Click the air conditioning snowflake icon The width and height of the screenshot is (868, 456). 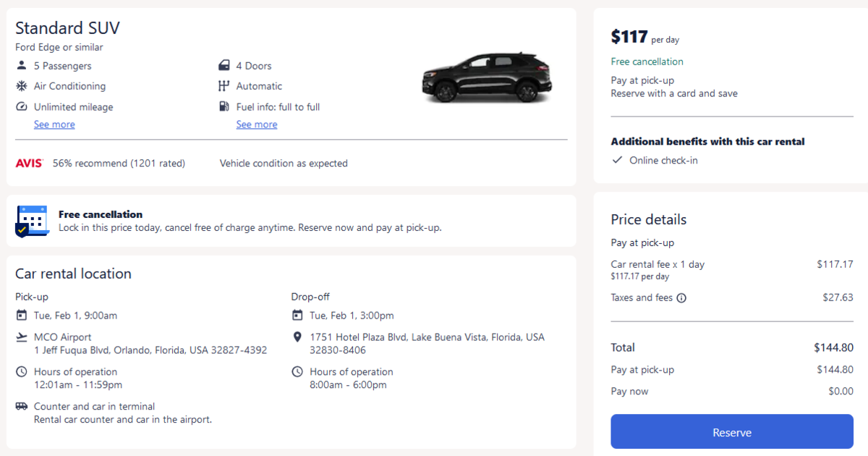pos(21,86)
